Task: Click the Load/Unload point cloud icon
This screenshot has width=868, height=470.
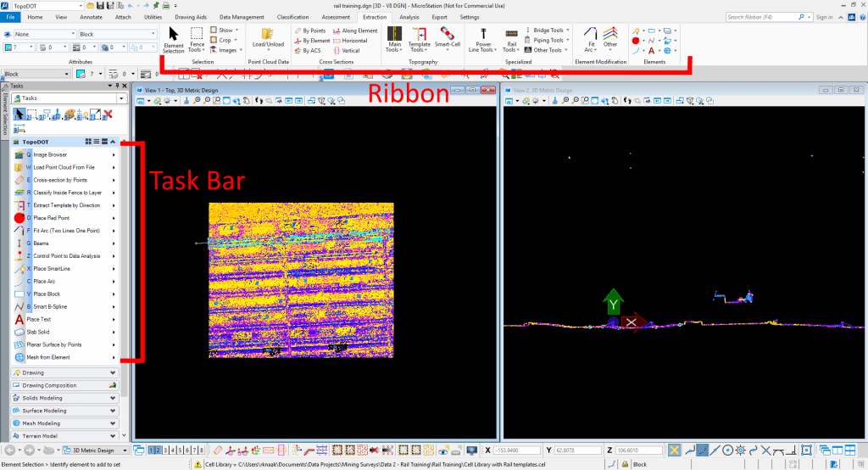Action: (268, 34)
